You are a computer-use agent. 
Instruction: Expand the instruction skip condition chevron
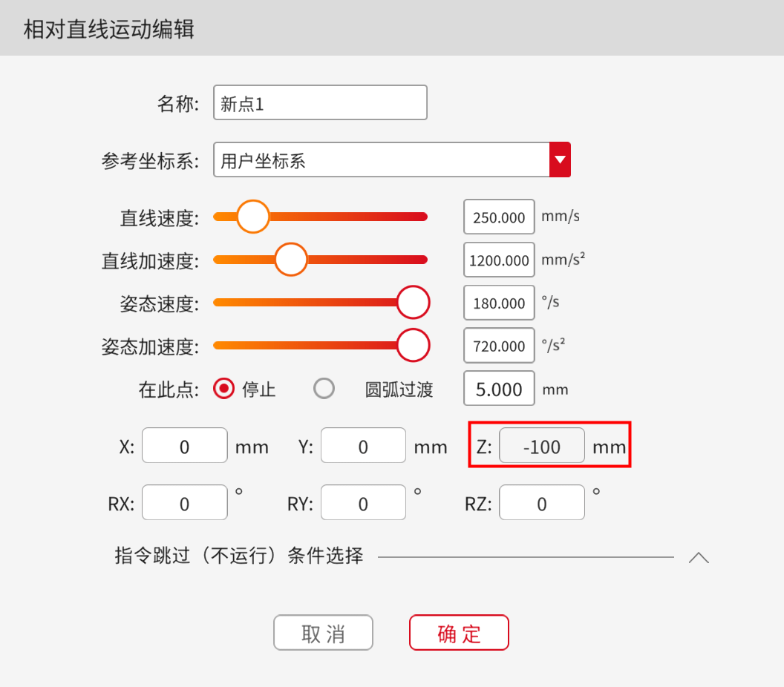(x=698, y=557)
